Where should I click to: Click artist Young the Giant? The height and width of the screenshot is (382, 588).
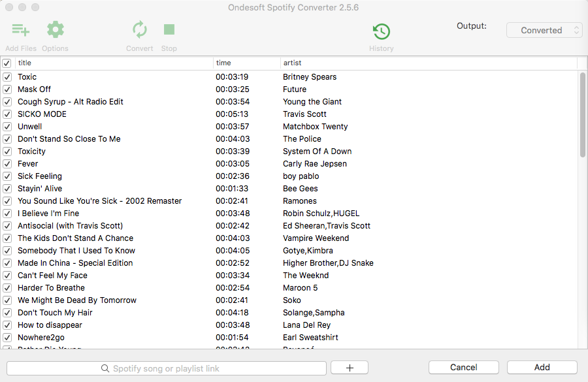point(312,102)
